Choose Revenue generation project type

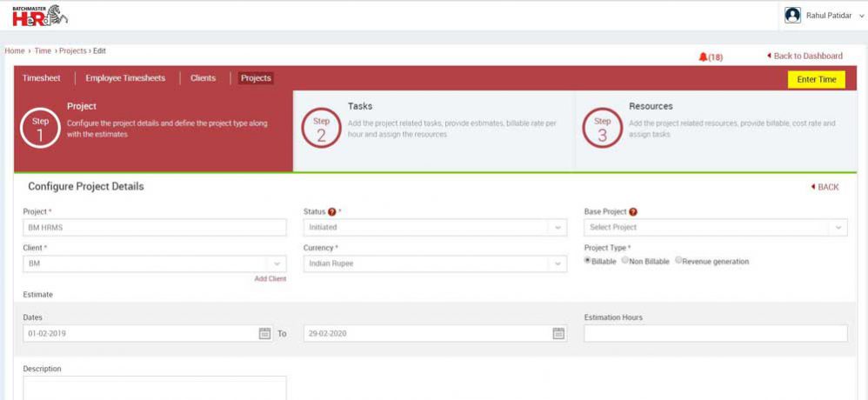[x=679, y=261]
